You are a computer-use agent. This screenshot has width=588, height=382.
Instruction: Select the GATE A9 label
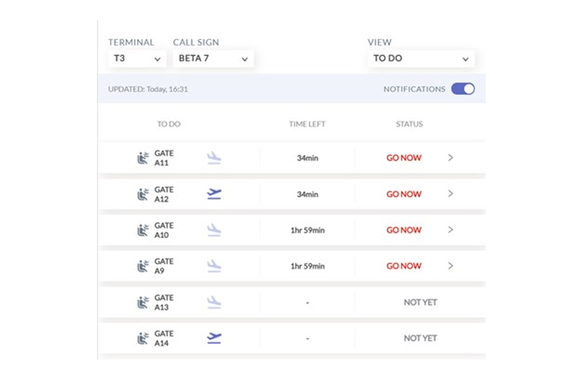pyautogui.click(x=164, y=266)
